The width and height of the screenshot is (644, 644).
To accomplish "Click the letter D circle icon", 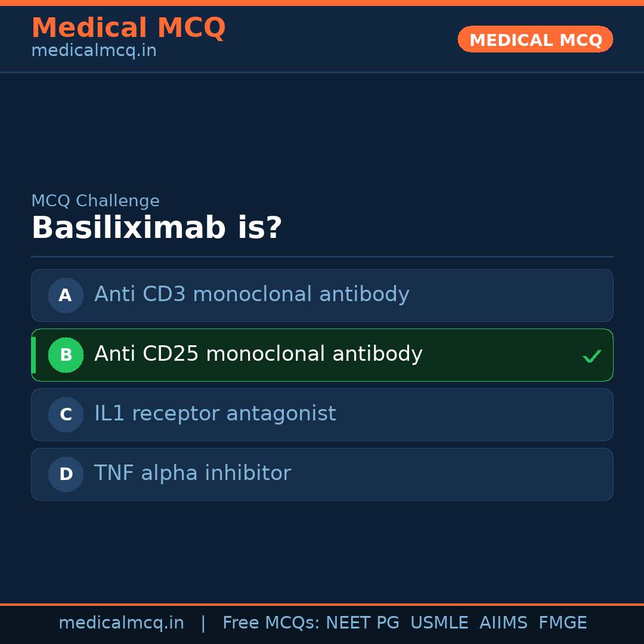I will tap(66, 474).
